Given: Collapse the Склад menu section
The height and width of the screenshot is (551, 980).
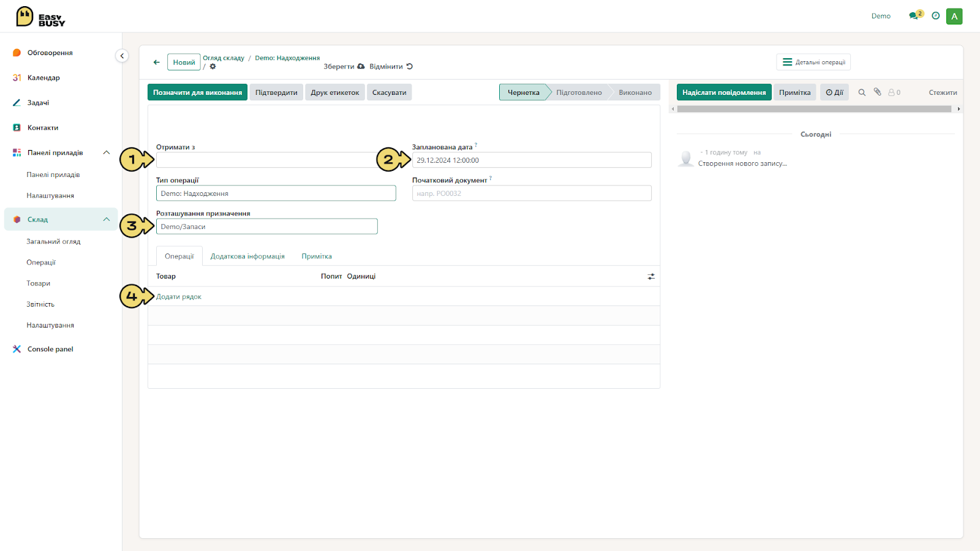Looking at the screenshot, I should coord(107,219).
